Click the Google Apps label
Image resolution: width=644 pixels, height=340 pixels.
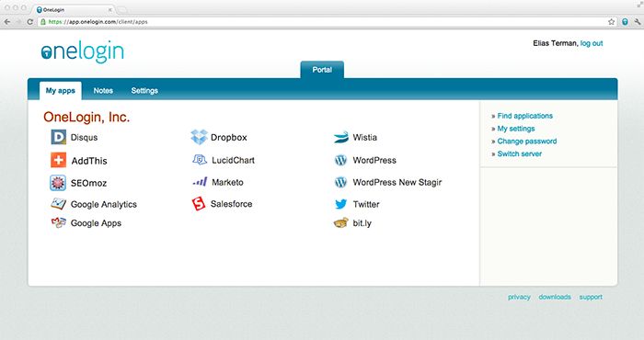(96, 223)
